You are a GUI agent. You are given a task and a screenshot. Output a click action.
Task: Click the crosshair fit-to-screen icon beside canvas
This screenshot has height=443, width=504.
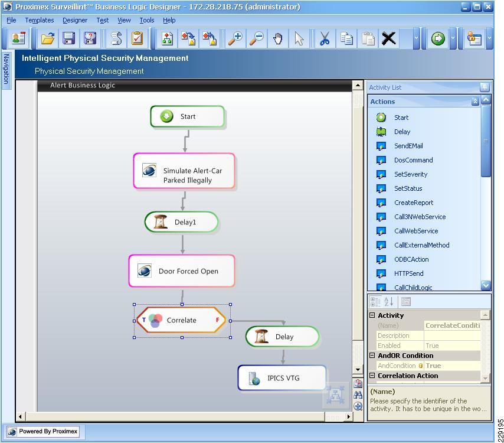[358, 406]
